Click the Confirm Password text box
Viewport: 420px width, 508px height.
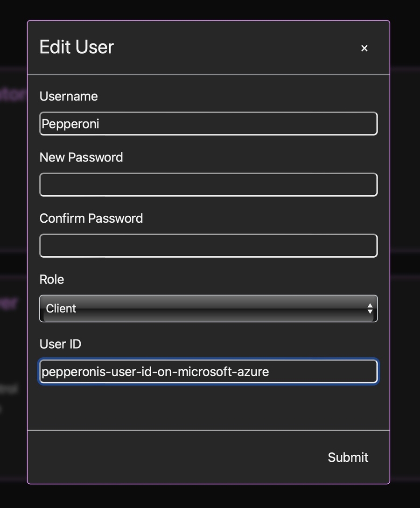point(208,246)
